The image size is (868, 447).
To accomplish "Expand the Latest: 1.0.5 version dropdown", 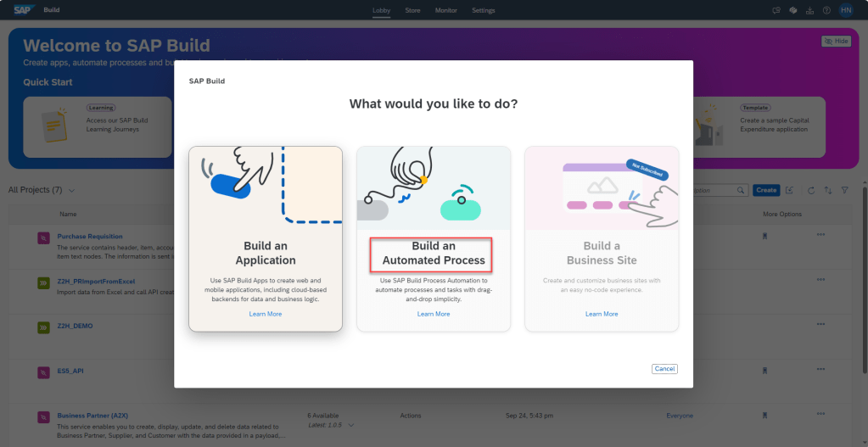I will coord(351,424).
